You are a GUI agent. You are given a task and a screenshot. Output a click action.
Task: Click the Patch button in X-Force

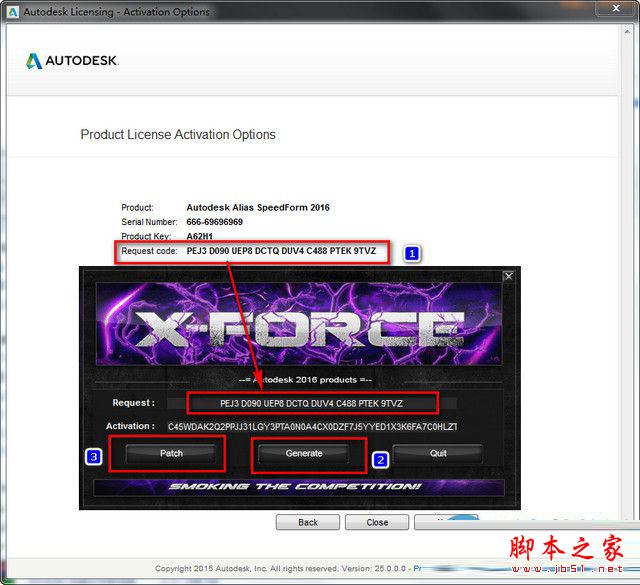171,454
